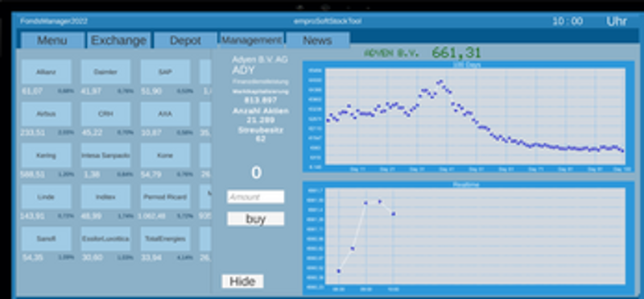Click the 661,31 price display
644x299 pixels.
(456, 52)
